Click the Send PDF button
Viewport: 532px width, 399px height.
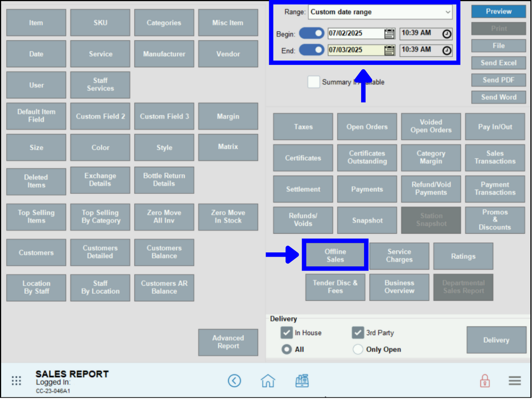(498, 80)
